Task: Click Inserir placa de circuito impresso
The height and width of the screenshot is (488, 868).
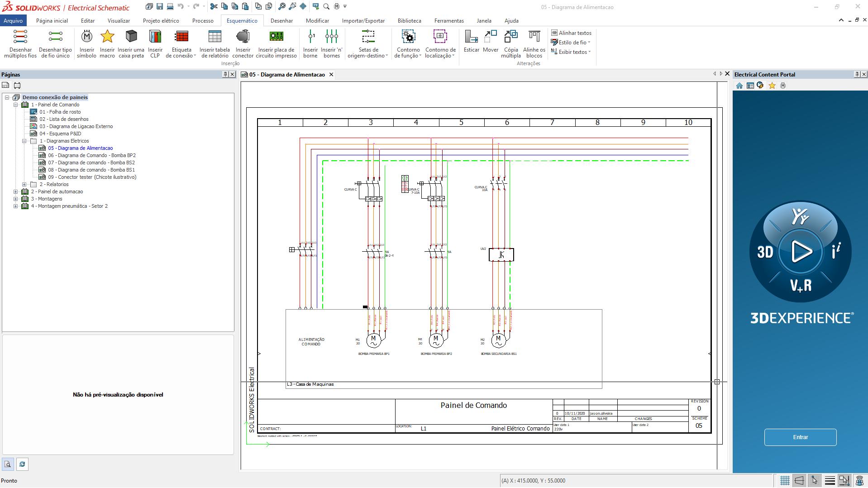Action: point(276,44)
